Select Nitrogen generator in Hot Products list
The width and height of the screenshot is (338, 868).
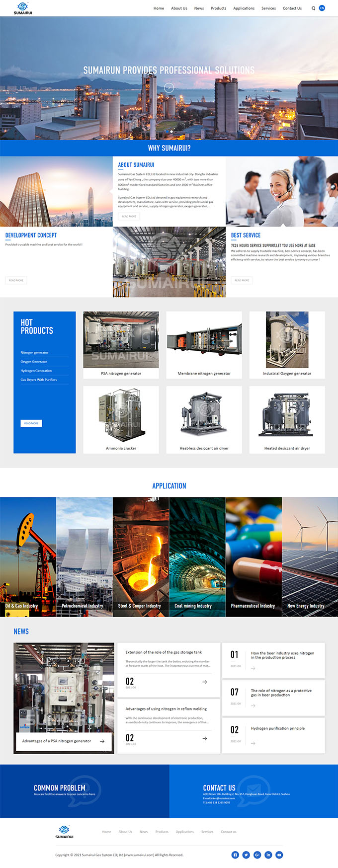click(34, 353)
